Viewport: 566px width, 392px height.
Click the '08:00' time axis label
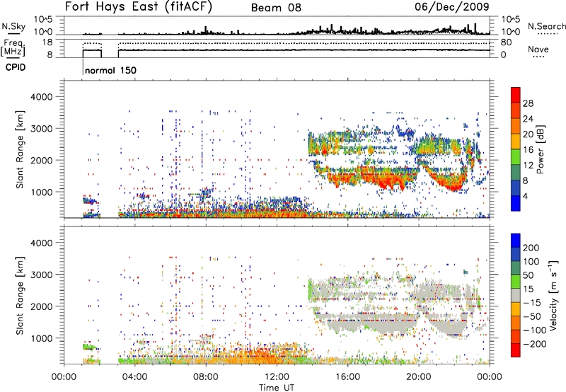tap(205, 377)
